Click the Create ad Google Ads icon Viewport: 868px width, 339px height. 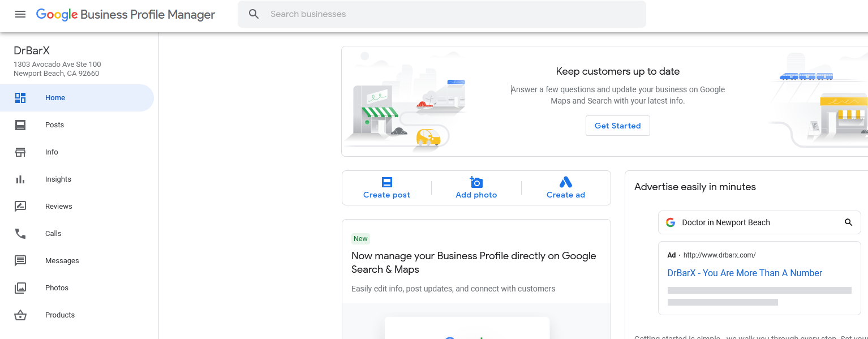[x=566, y=182]
